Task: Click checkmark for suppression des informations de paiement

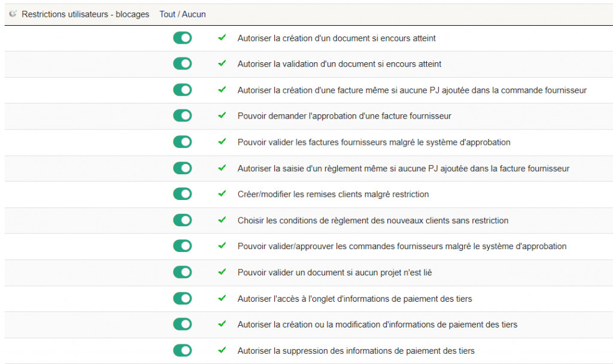Action: (x=222, y=350)
